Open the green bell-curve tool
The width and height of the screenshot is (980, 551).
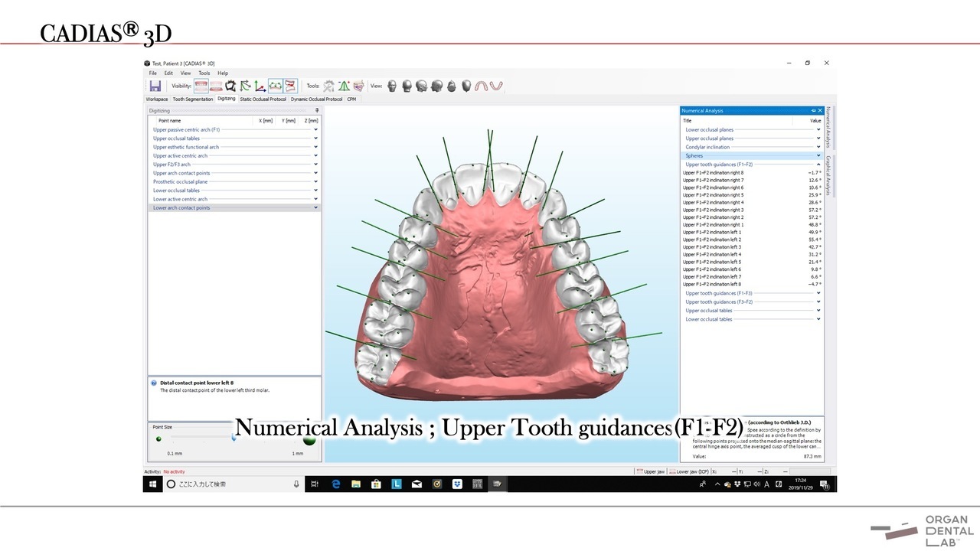(344, 86)
